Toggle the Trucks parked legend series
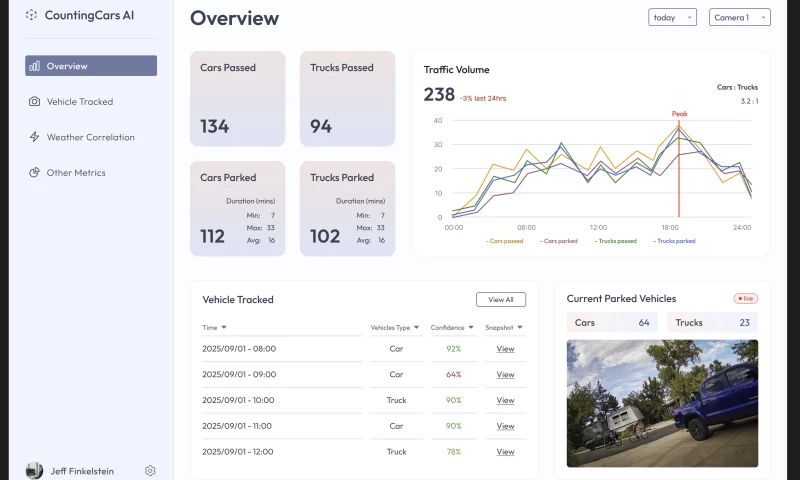Viewport: 800px width, 480px height. tap(674, 241)
